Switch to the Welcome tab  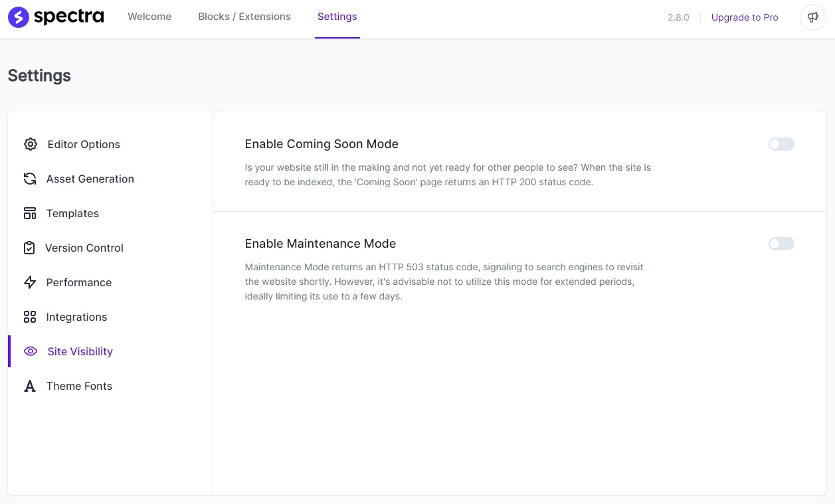(149, 17)
